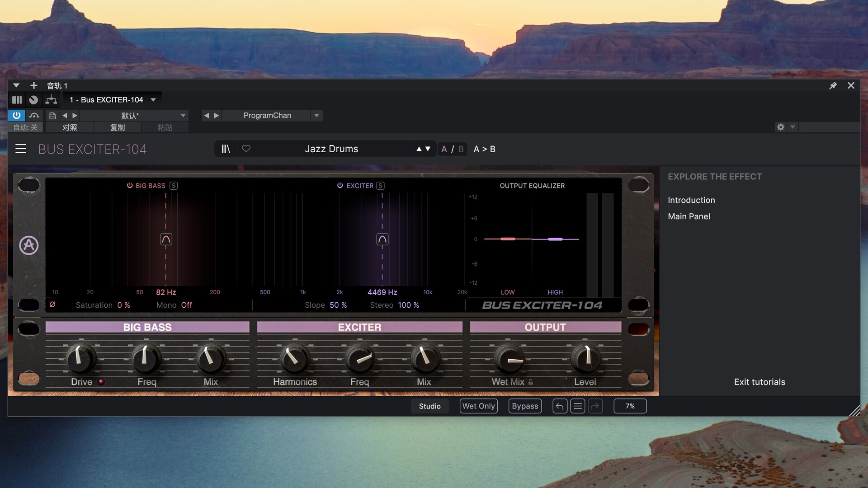Click the LOW equalizer band handle

pos(508,239)
